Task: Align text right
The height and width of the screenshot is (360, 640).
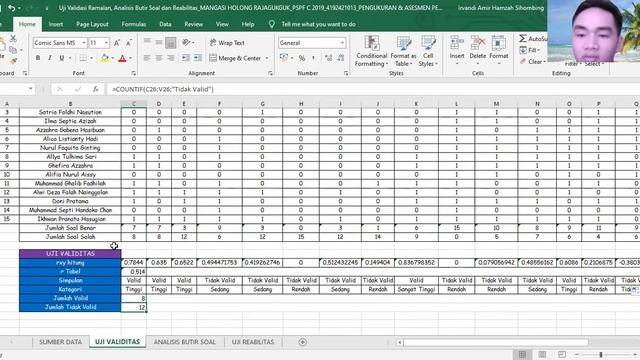Action: (171, 58)
